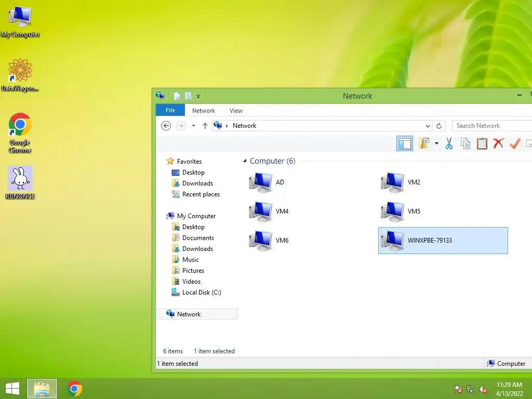This screenshot has width=532, height=399.
Task: Select the VM5 computer
Action: click(x=402, y=211)
